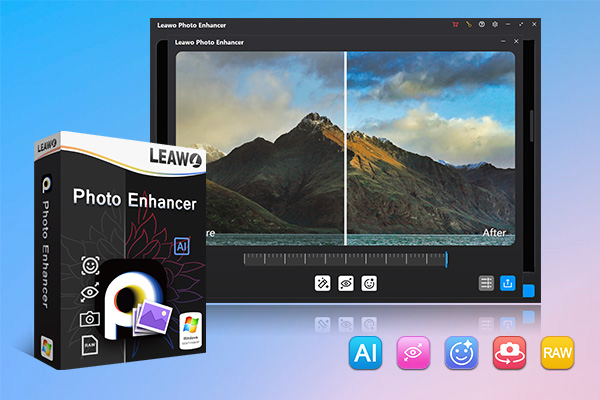Apply the magic wand auto enhance tool
600x400 pixels.
coord(323,284)
